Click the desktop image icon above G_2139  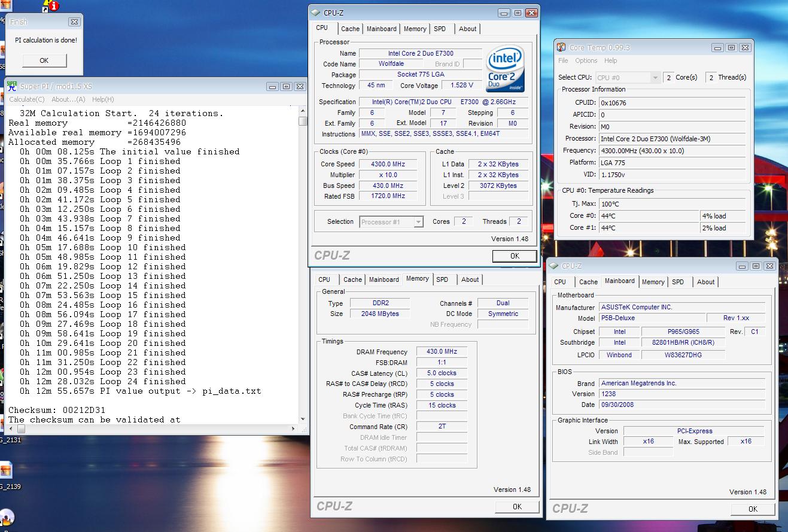(5, 470)
